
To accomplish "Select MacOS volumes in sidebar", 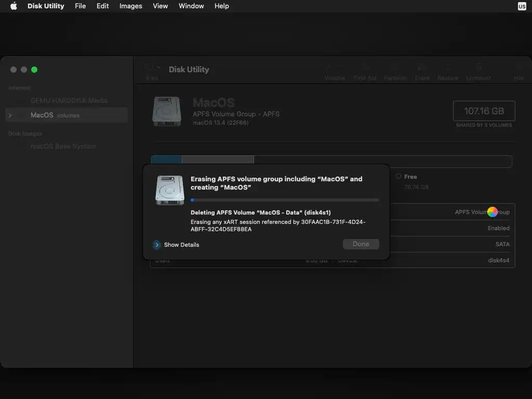I will click(66, 115).
